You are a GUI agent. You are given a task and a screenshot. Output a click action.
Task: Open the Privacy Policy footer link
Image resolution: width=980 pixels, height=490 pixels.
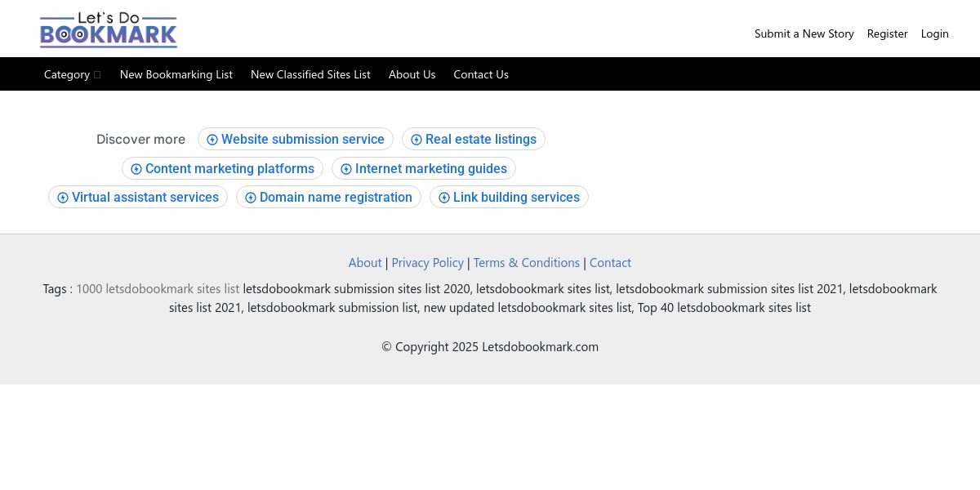pos(427,263)
